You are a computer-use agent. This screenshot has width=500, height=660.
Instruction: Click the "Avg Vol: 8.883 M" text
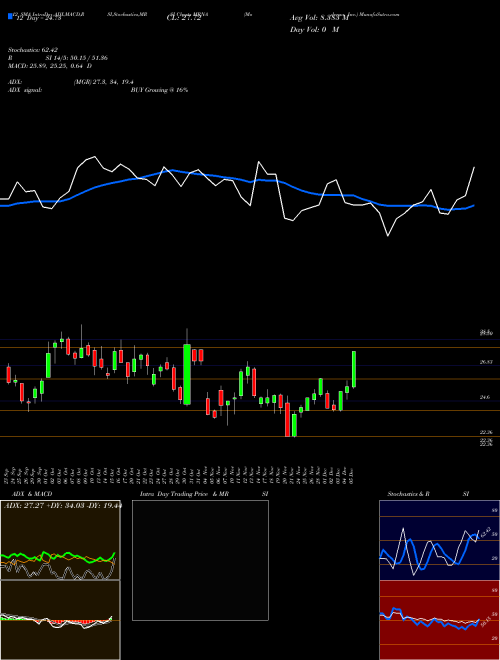pyautogui.click(x=319, y=18)
